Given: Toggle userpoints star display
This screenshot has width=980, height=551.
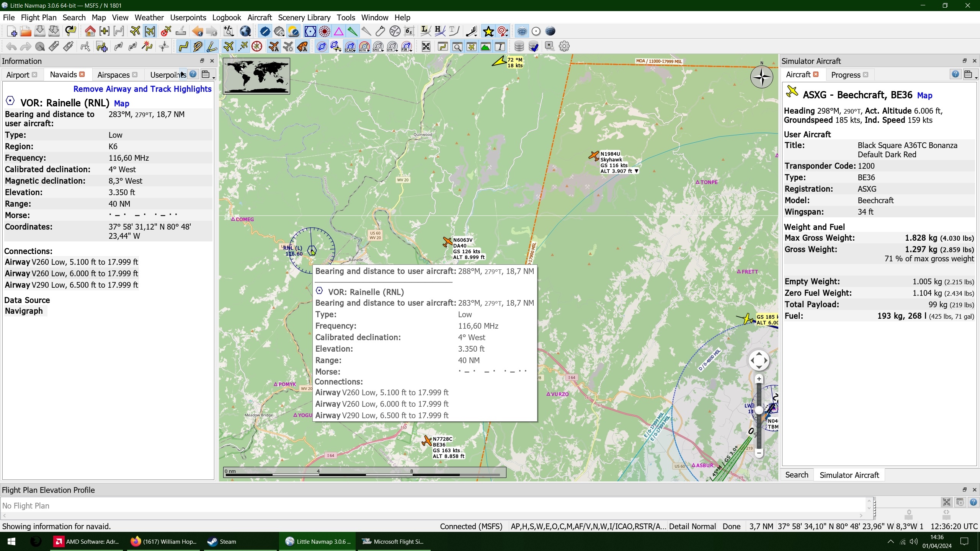Looking at the screenshot, I should [x=488, y=31].
